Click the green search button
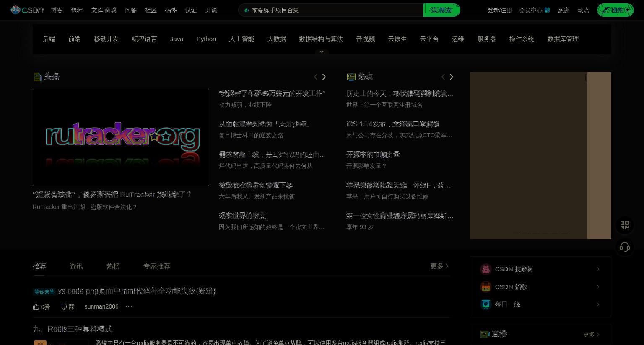 point(442,10)
